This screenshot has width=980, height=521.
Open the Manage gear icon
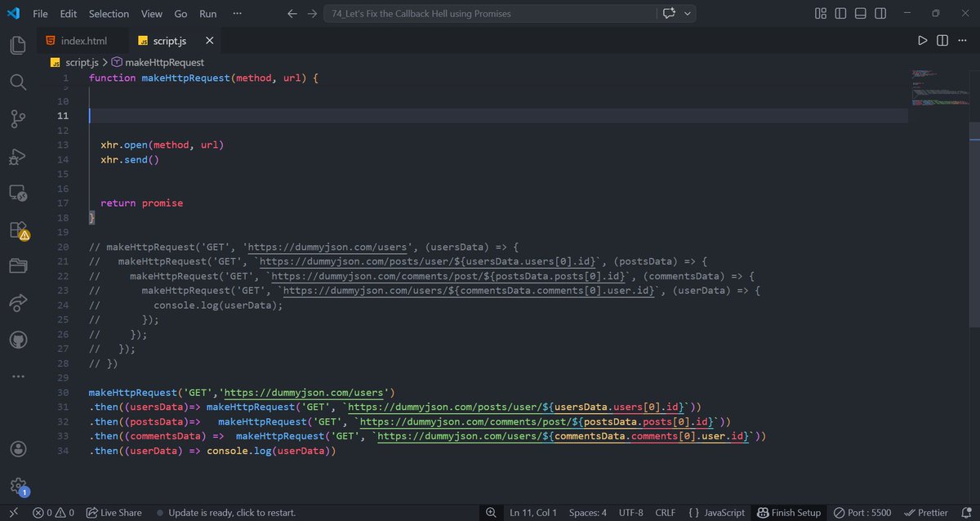(x=18, y=487)
